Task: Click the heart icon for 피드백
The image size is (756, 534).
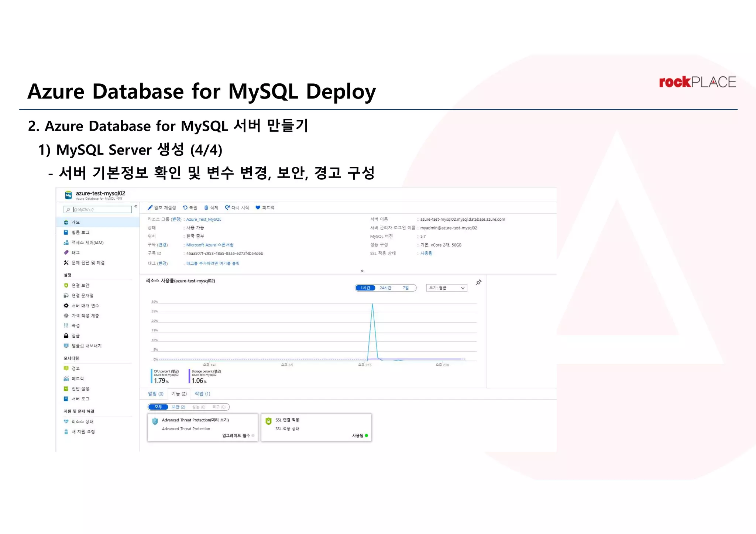Action: [x=258, y=207]
